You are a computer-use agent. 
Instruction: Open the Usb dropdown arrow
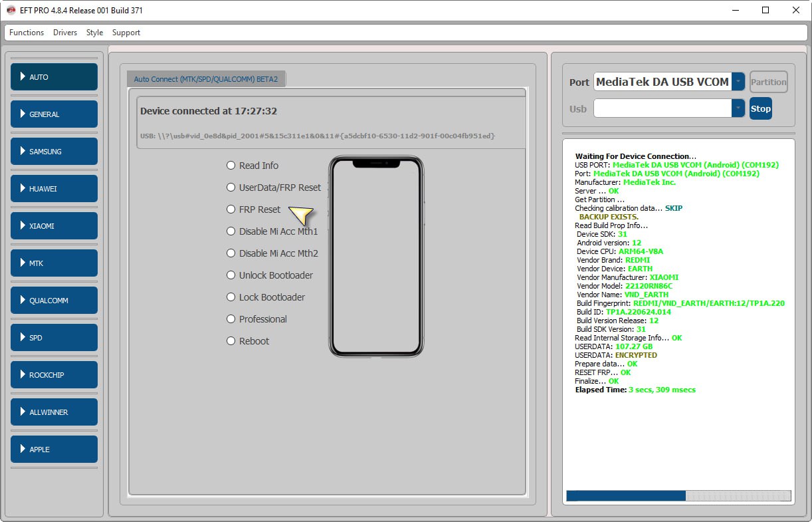coord(738,108)
